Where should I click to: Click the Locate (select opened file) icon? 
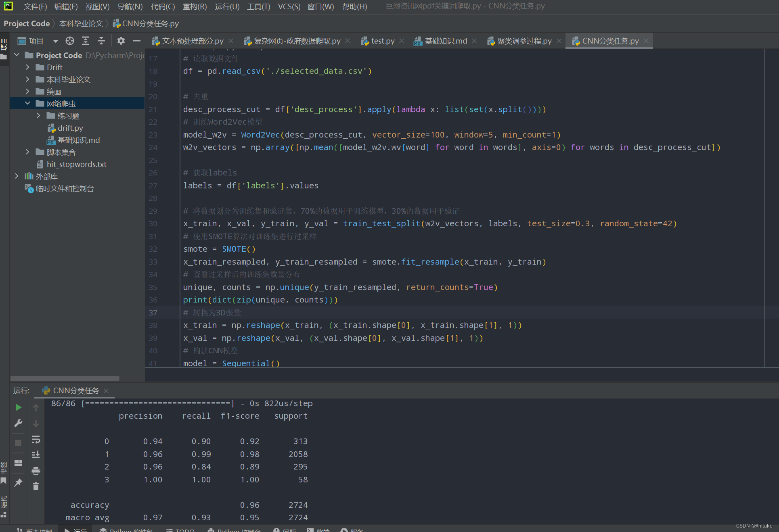pos(70,41)
